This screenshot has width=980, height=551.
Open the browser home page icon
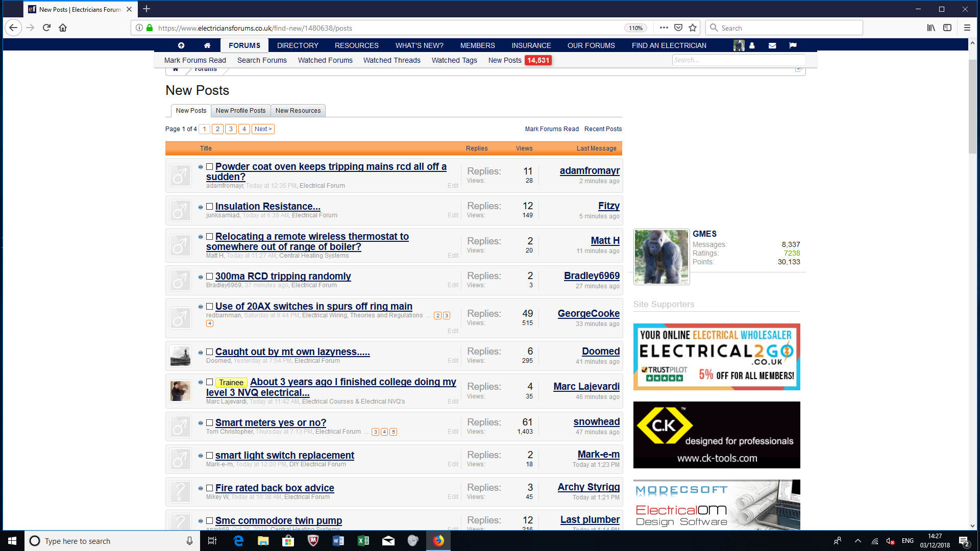(63, 28)
